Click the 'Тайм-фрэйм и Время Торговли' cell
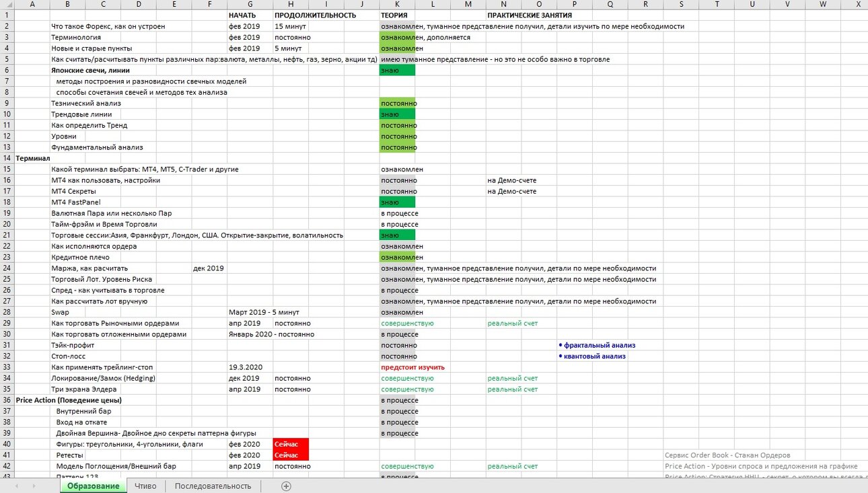The height and width of the screenshot is (493, 868). point(104,224)
